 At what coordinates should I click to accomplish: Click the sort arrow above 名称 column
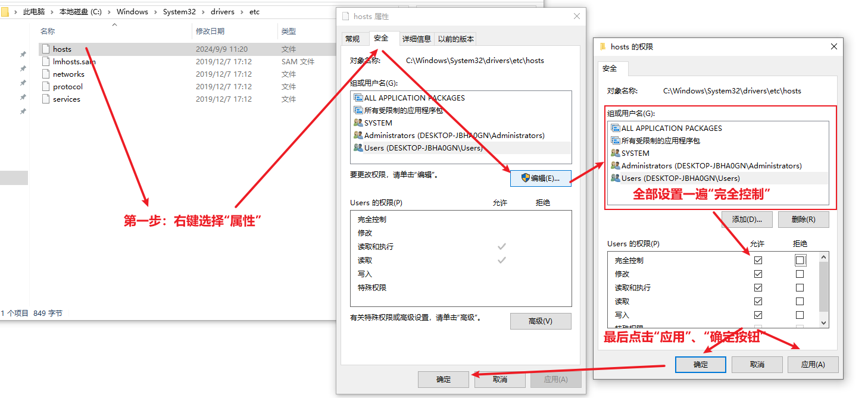click(x=114, y=24)
